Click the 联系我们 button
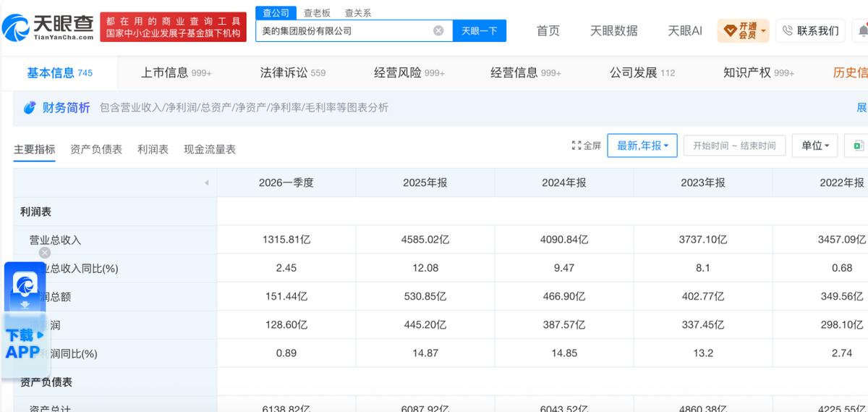The image size is (868, 412). tap(812, 30)
